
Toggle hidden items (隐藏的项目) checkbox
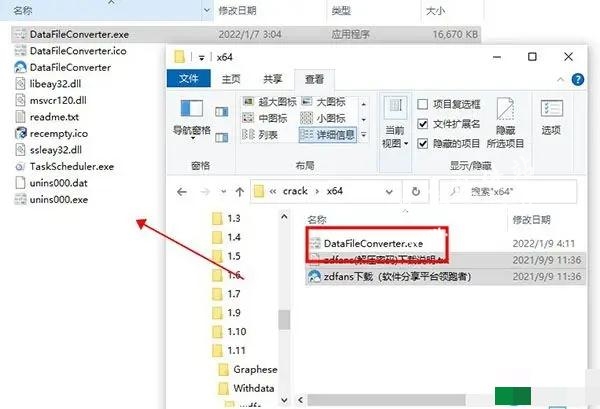422,144
